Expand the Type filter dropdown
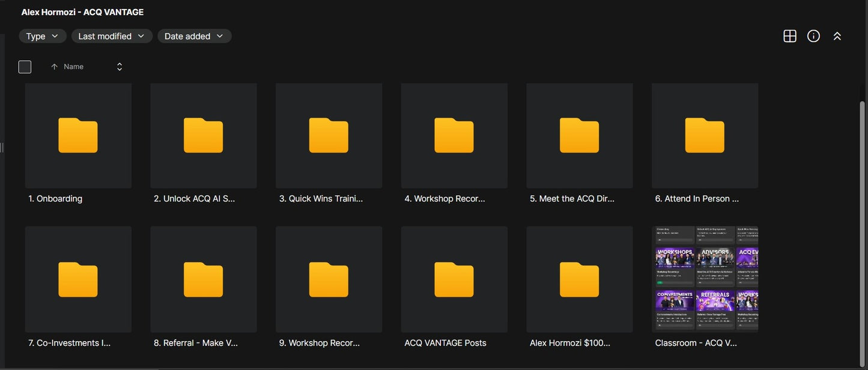 click(43, 36)
